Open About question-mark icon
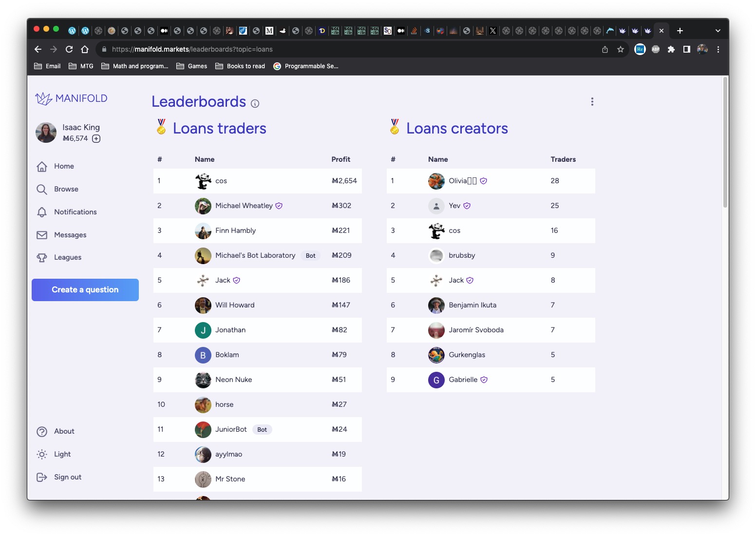756x536 pixels. tap(42, 431)
